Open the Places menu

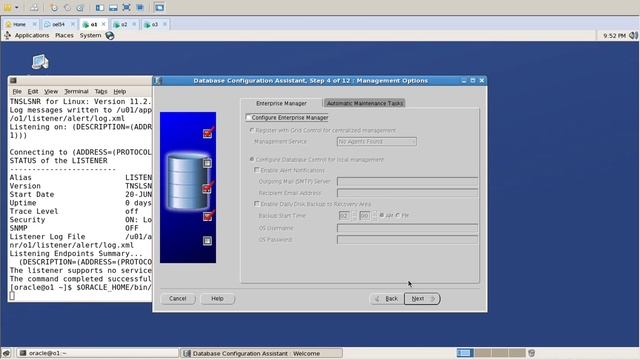(x=64, y=36)
